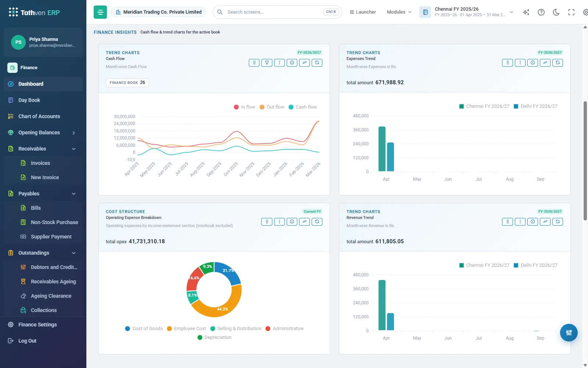
Task: Refresh the Revenue Trend chart
Action: pos(557,222)
